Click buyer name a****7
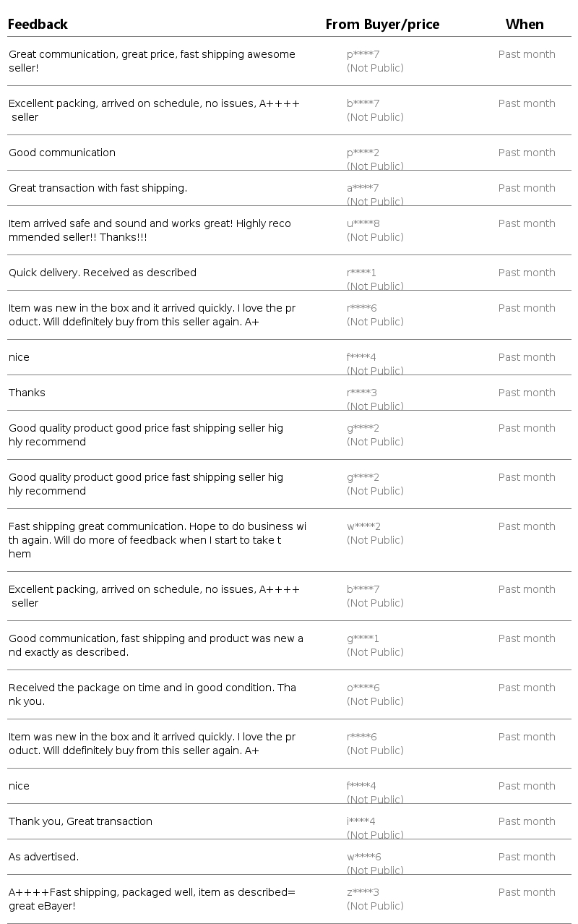The width and height of the screenshot is (578, 924). pos(363,188)
